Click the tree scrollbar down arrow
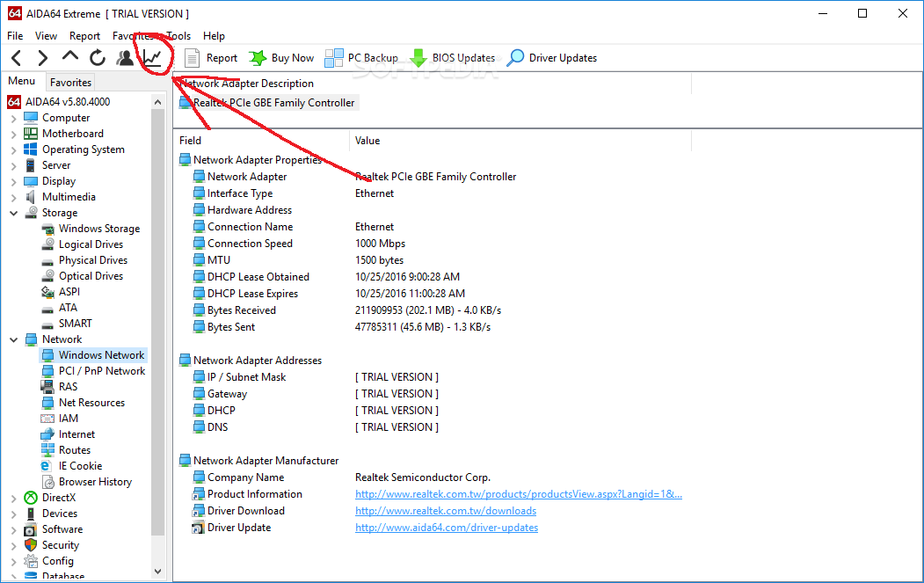The width and height of the screenshot is (924, 583). click(157, 572)
